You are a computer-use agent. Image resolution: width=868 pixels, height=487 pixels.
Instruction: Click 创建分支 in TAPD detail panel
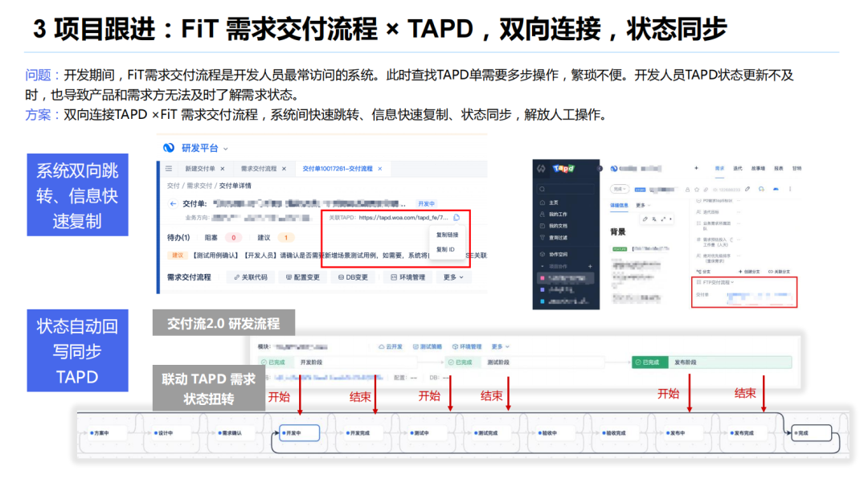(750, 272)
